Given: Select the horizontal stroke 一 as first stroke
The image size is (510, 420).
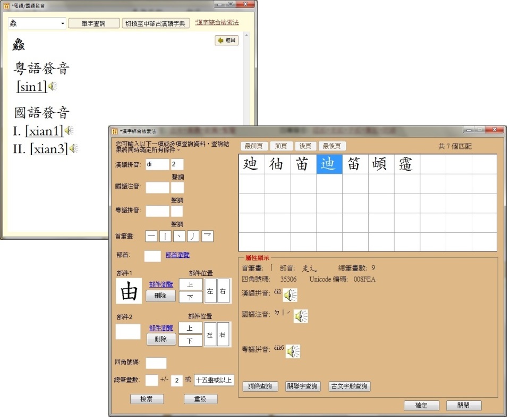Looking at the screenshot, I should pyautogui.click(x=151, y=236).
